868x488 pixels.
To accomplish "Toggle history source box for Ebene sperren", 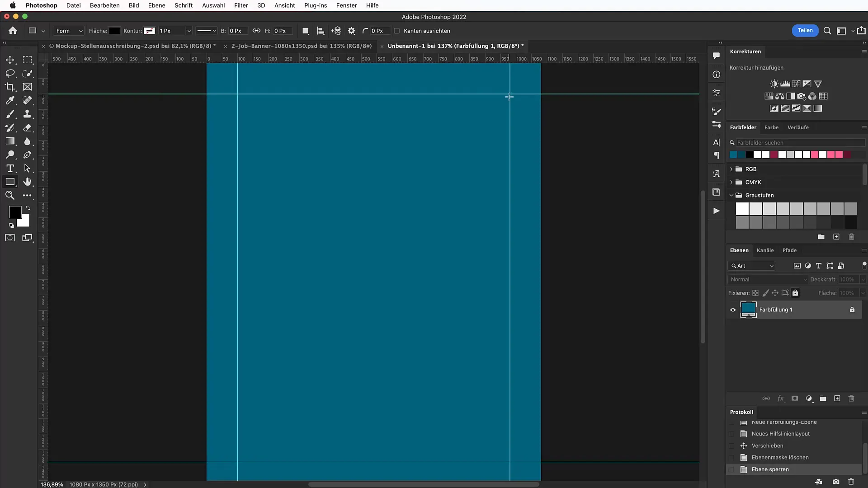I will pos(732,469).
